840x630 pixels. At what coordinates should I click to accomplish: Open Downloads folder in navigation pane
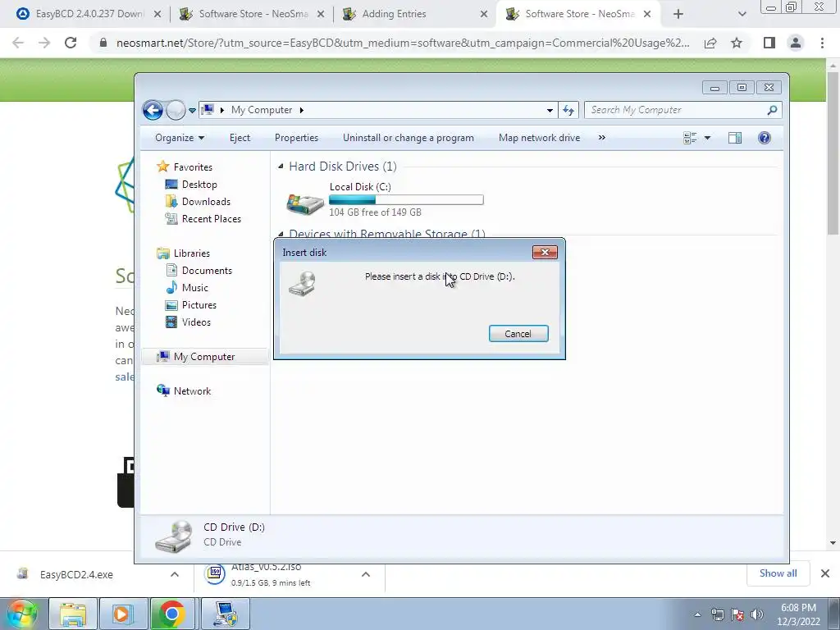pos(206,202)
